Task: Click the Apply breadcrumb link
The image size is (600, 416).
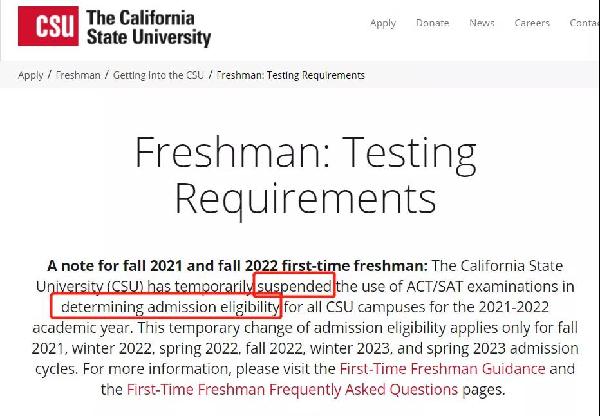Action: 30,75
